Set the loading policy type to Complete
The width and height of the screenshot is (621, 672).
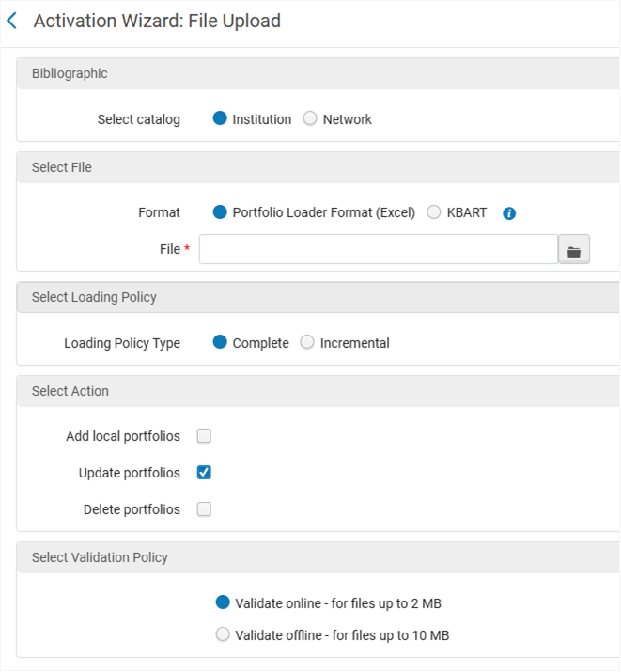click(x=221, y=343)
